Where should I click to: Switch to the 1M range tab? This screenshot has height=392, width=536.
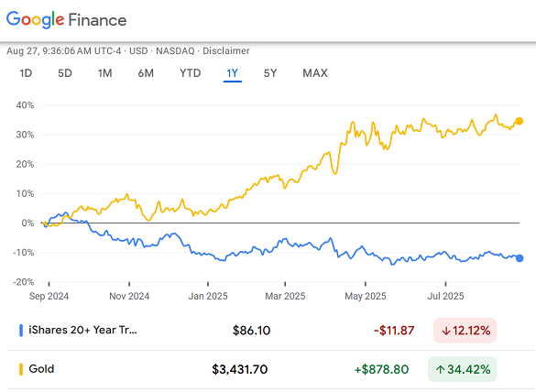click(105, 73)
